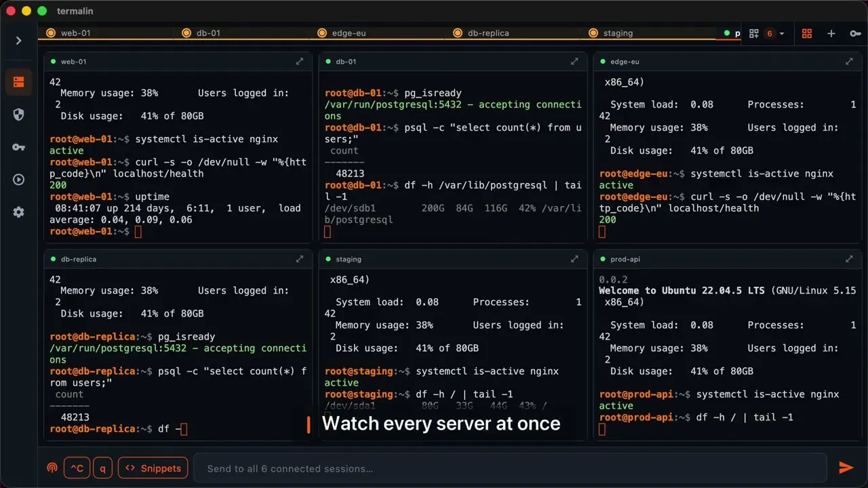This screenshot has width=868, height=488.
Task: Switch to the staging tab
Action: click(648, 33)
